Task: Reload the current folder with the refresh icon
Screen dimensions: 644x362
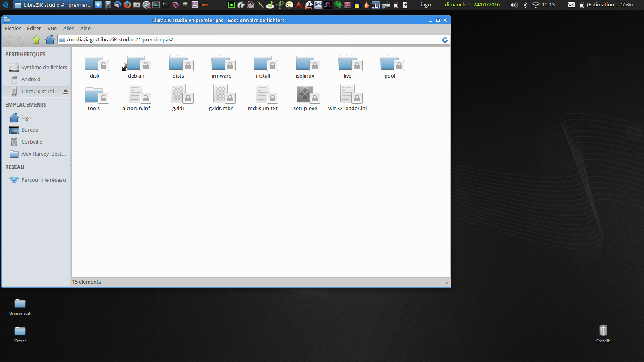Action: pyautogui.click(x=445, y=39)
